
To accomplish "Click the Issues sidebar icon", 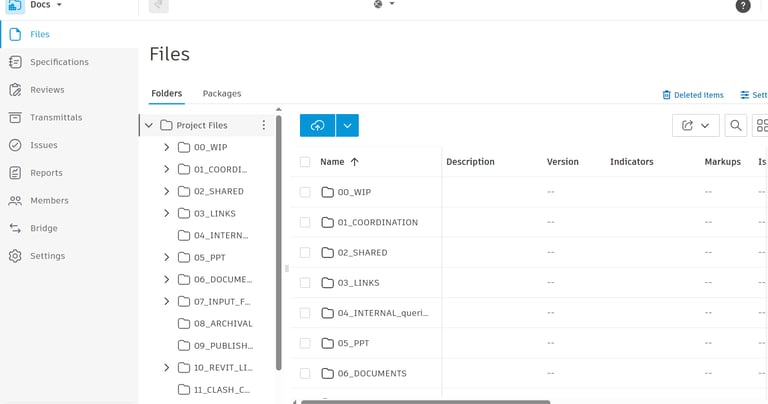I will 15,145.
